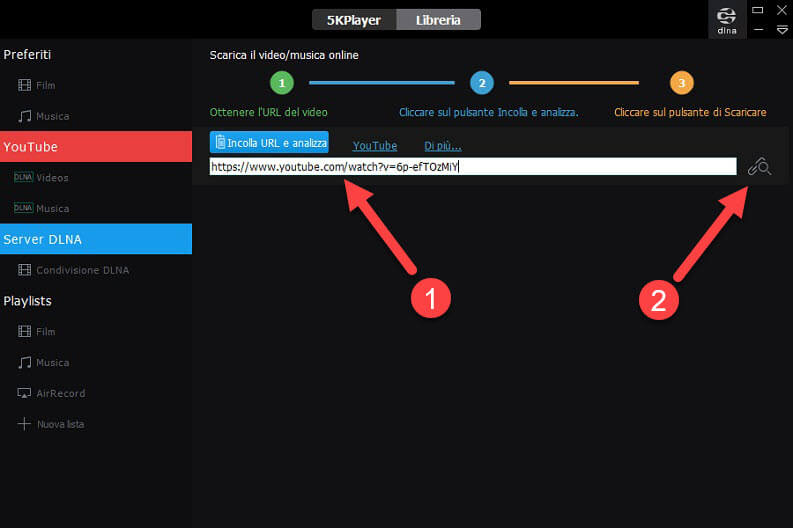Image resolution: width=793 pixels, height=528 pixels.
Task: Open Film under Playlists
Action: 36,332
